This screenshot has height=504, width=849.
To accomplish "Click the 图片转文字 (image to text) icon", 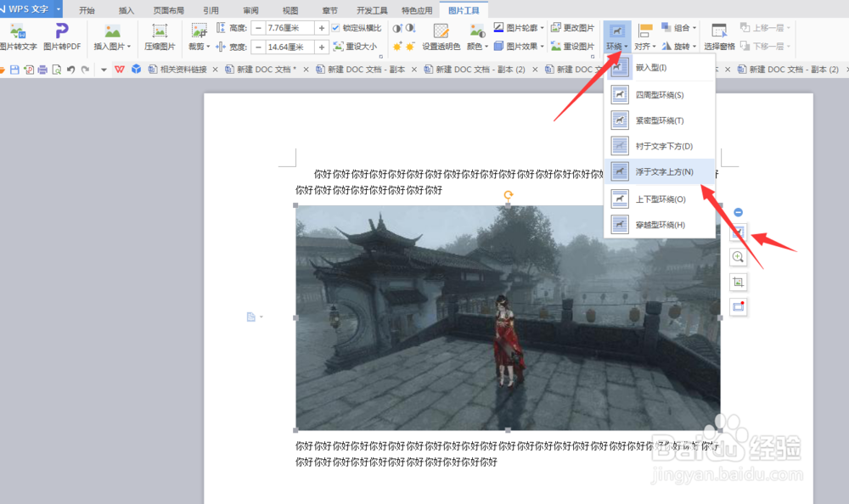I will (x=18, y=31).
